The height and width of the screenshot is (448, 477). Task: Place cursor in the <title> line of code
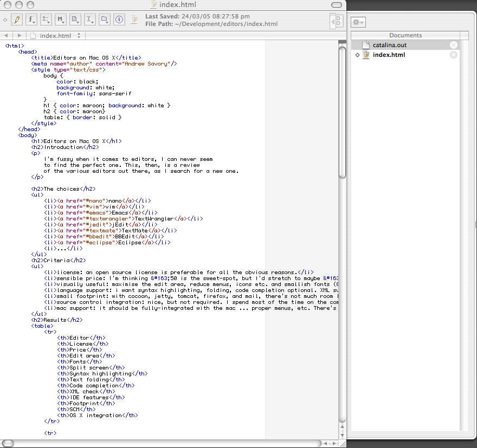tap(86, 58)
